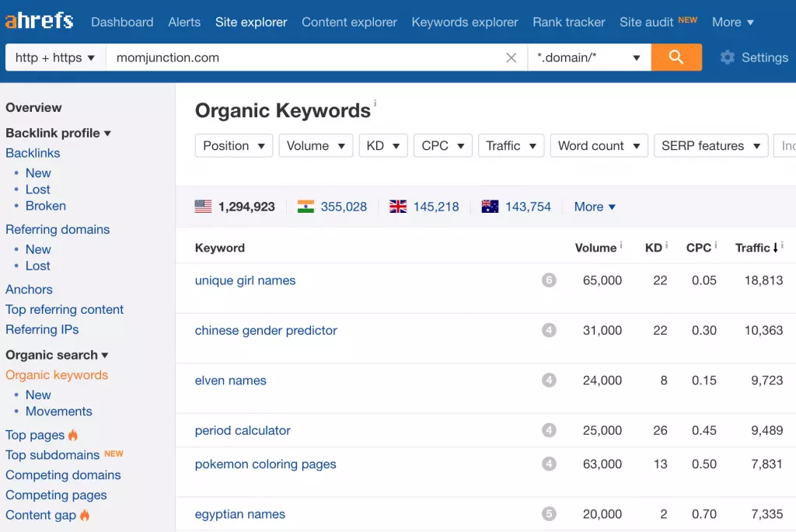Screen dimensions: 796x532
Task: Select the United States flag count
Action: pyautogui.click(x=235, y=207)
